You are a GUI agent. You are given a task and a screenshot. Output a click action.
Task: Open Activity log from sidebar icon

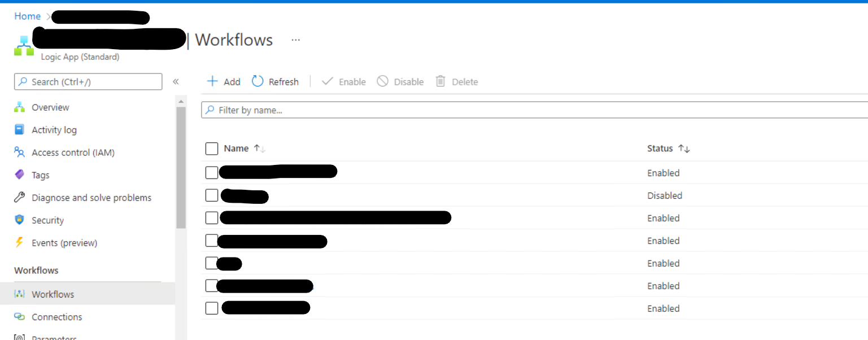[x=20, y=130]
